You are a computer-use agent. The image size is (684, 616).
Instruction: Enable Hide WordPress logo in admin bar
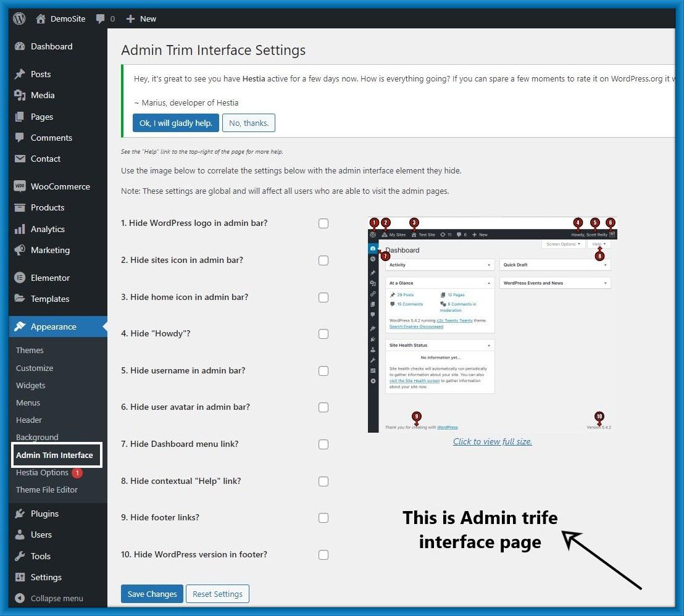click(x=323, y=223)
